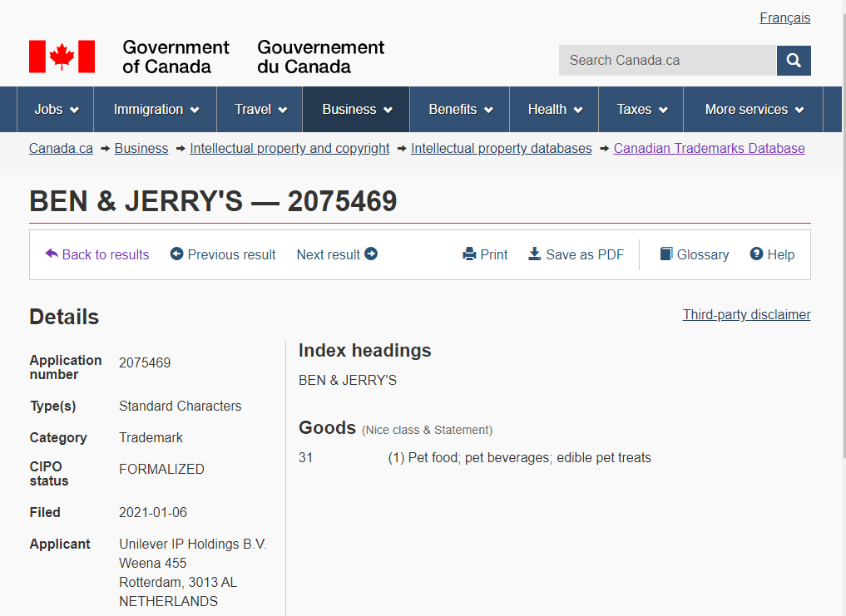Select applicant name Unilever IP Holdings B.V.
Viewport: 846px width, 616px height.
193,545
